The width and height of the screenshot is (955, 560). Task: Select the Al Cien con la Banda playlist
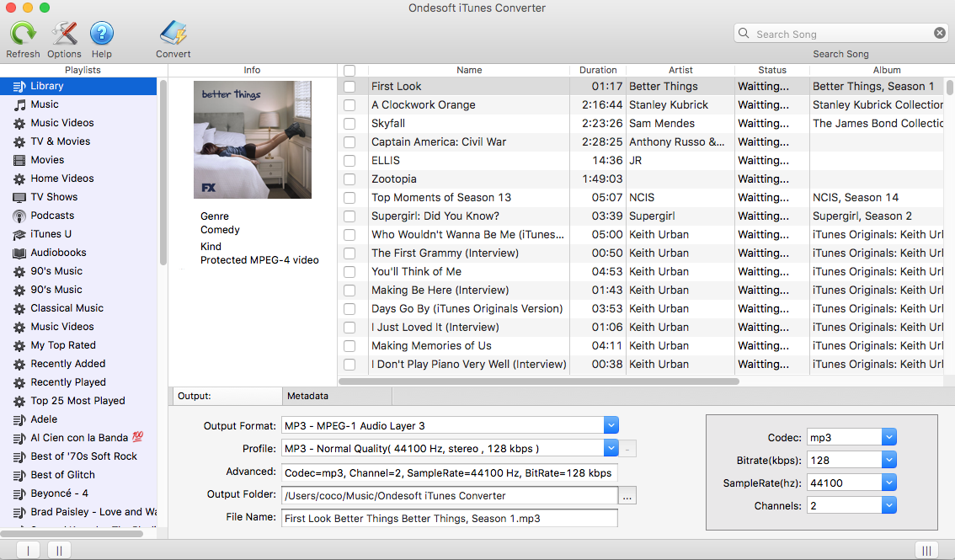point(78,438)
